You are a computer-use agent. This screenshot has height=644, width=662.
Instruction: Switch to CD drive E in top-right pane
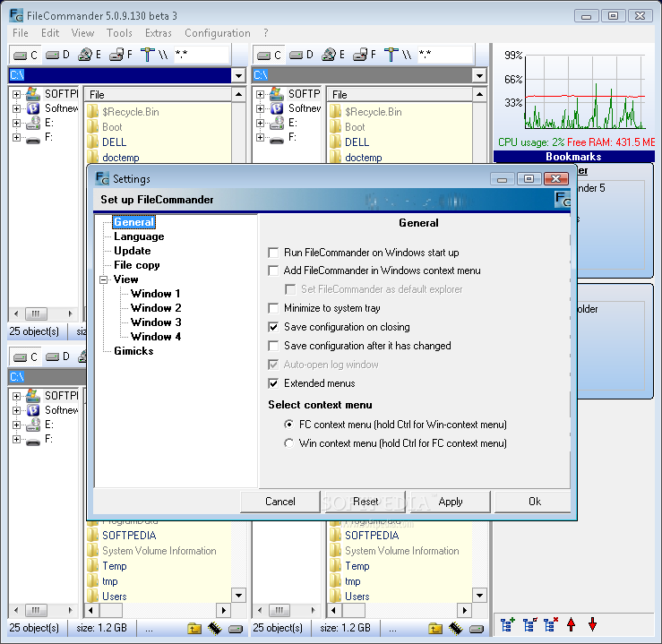click(x=333, y=55)
